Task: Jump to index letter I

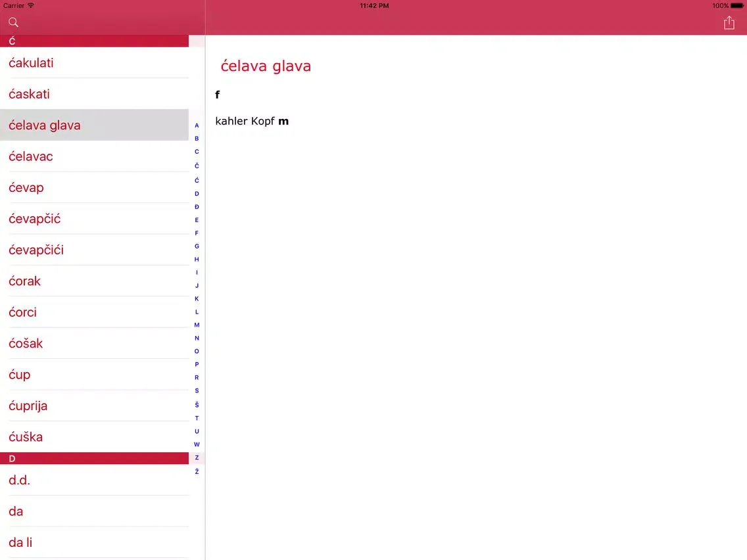Action: [x=197, y=273]
